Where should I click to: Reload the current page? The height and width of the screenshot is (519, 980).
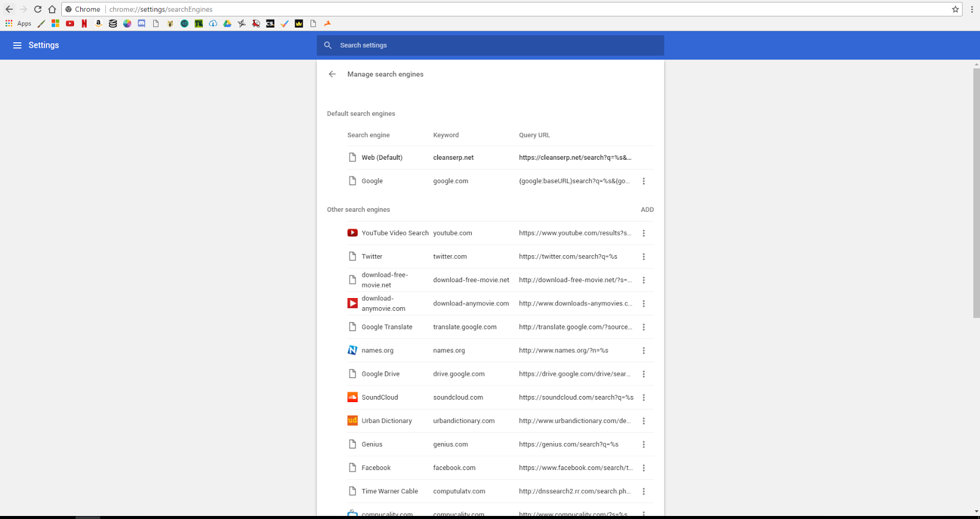(38, 9)
